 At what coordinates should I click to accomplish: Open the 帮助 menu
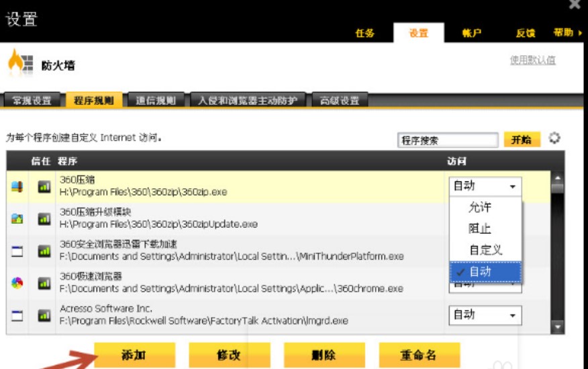coord(567,33)
